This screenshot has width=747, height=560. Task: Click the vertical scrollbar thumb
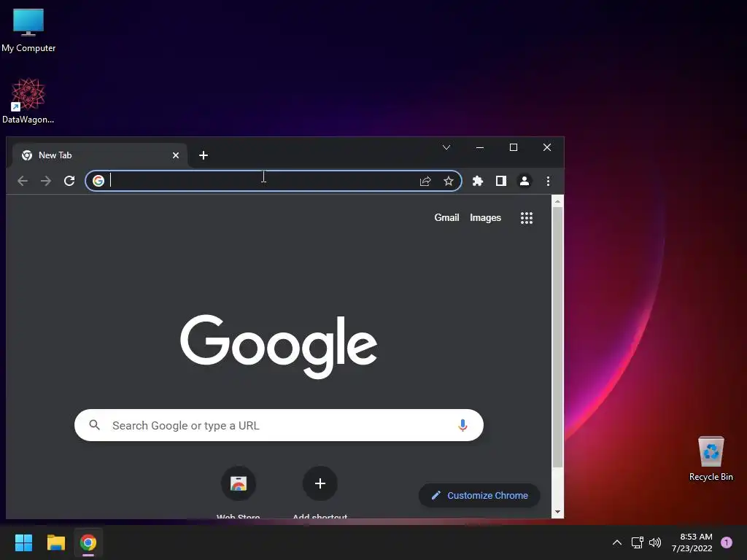[557, 337]
